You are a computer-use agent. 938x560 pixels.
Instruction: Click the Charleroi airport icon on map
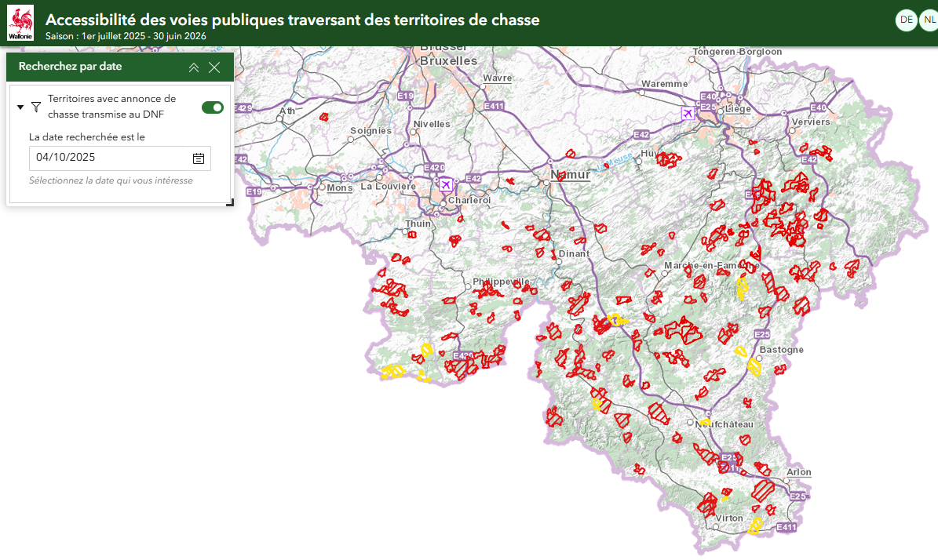click(x=446, y=184)
